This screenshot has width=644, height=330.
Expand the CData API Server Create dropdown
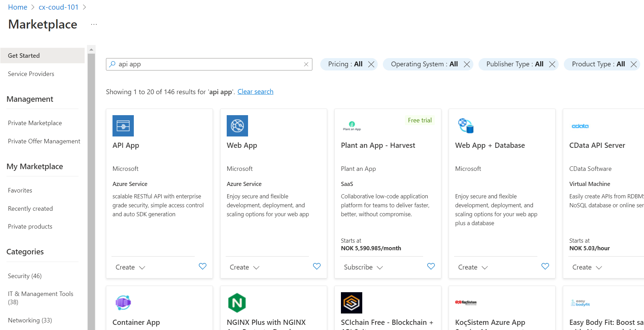pos(588,267)
